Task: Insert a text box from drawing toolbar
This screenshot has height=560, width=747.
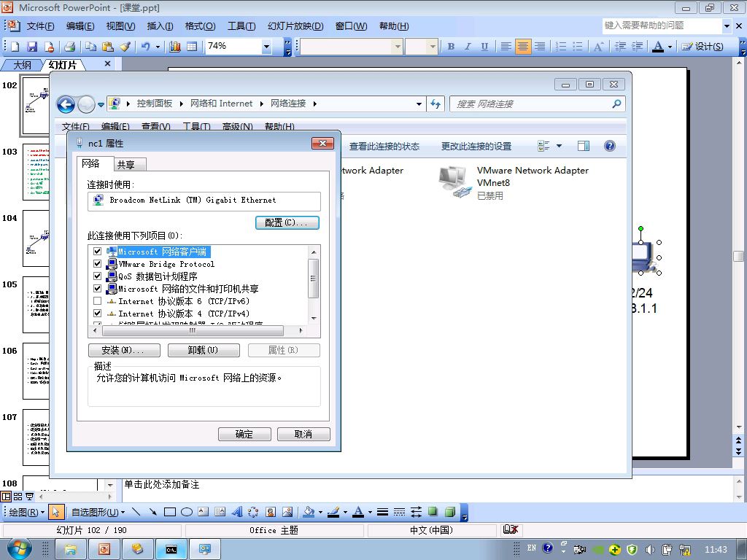Action: click(204, 512)
